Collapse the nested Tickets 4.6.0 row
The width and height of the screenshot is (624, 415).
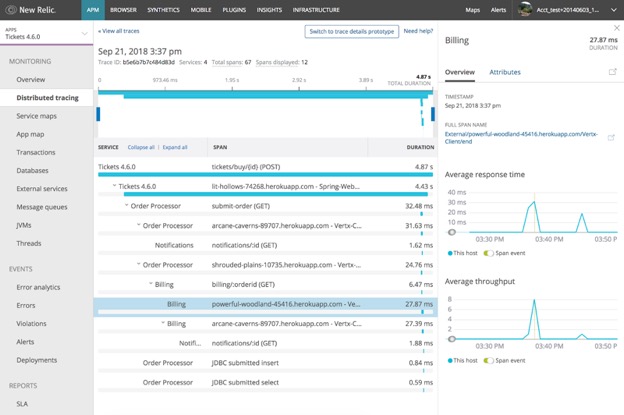coord(114,186)
